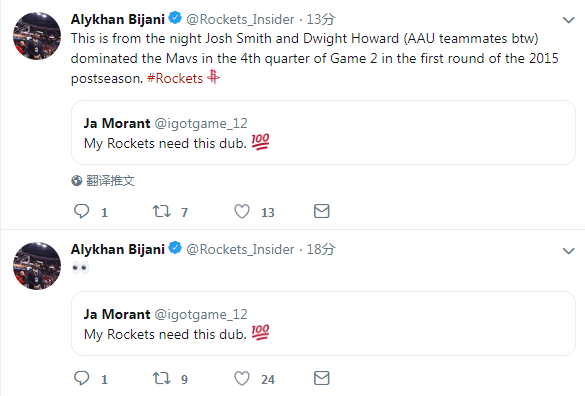Click the Alykhan Bijani name on second tweet
The height and width of the screenshot is (396, 585).
point(118,249)
